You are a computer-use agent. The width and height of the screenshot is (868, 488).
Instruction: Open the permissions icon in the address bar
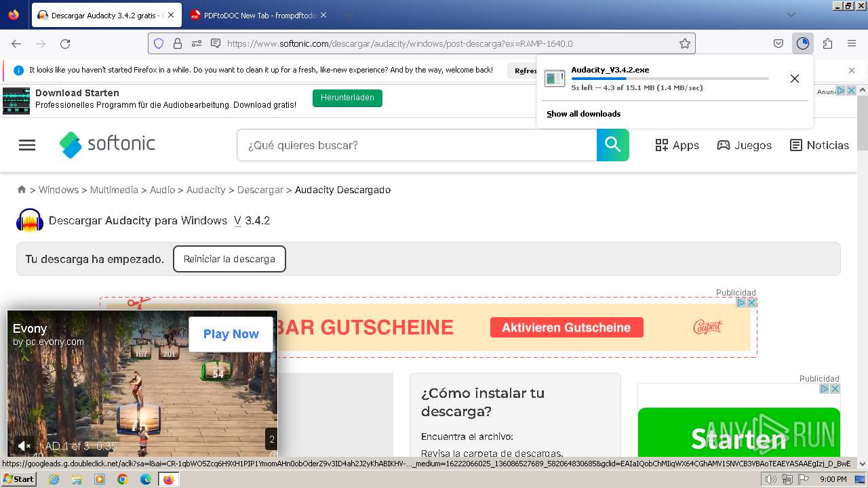point(197,43)
